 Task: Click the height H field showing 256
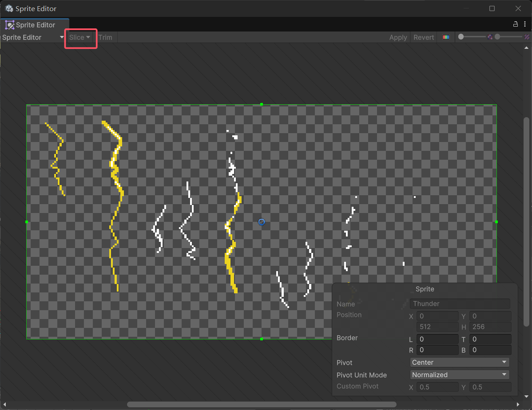(490, 327)
